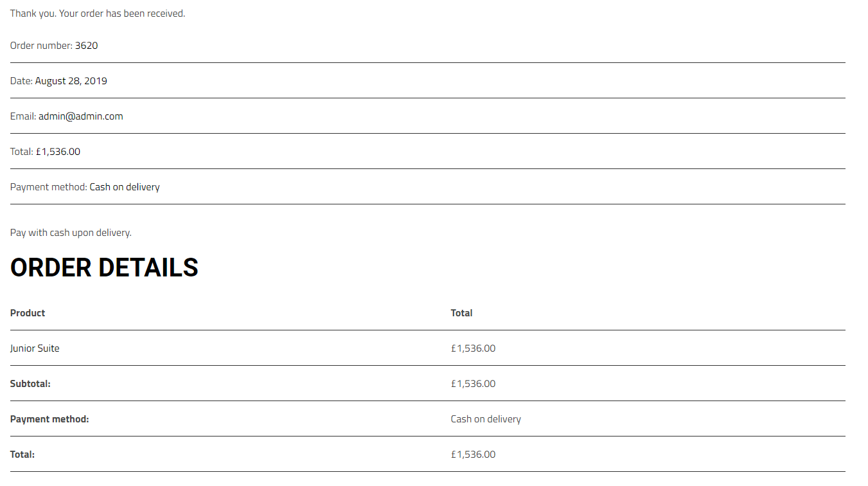Click the order number 3620
This screenshot has height=486, width=868.
point(86,46)
